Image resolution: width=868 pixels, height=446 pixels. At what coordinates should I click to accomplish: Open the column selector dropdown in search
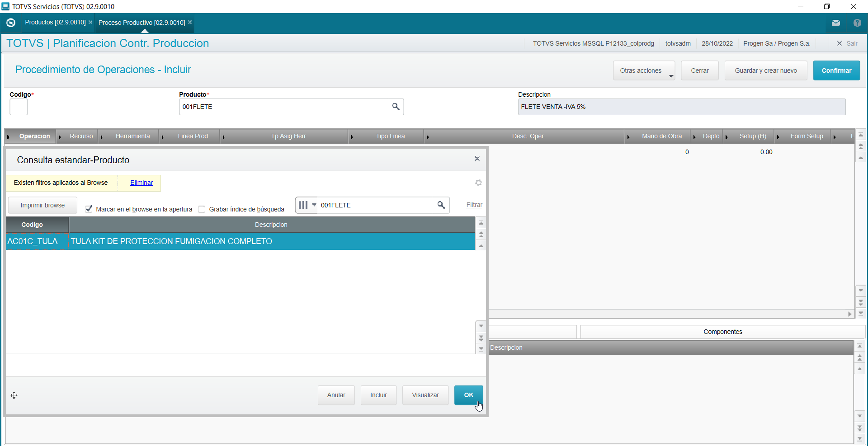(307, 205)
